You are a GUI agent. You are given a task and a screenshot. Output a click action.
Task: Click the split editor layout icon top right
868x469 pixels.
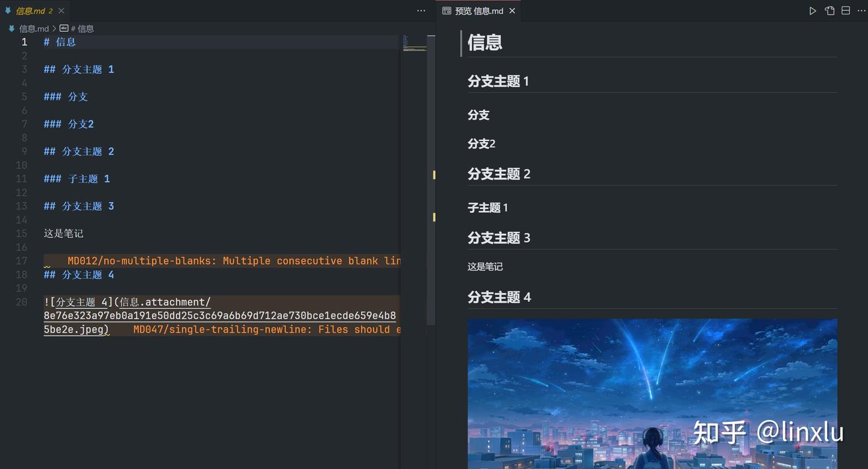click(846, 10)
